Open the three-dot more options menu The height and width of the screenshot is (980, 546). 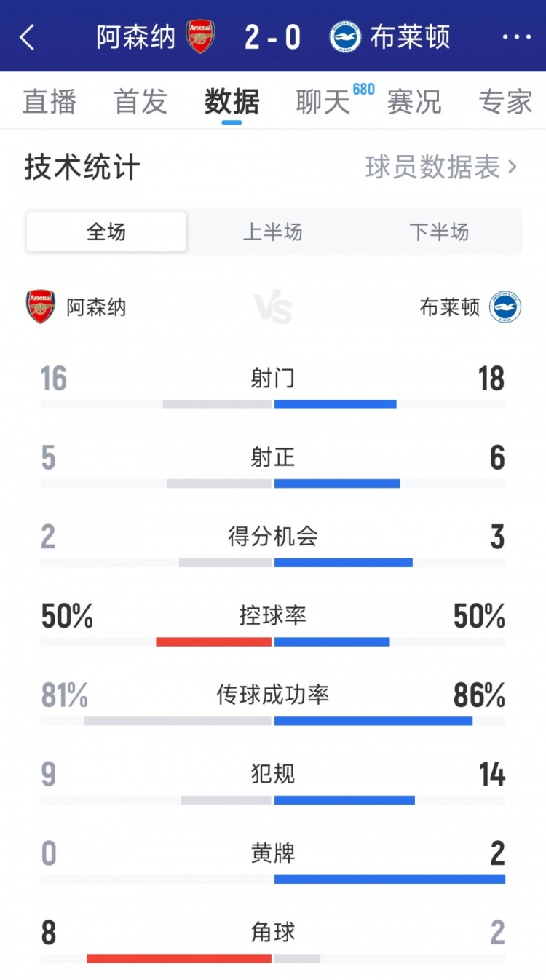point(517,37)
